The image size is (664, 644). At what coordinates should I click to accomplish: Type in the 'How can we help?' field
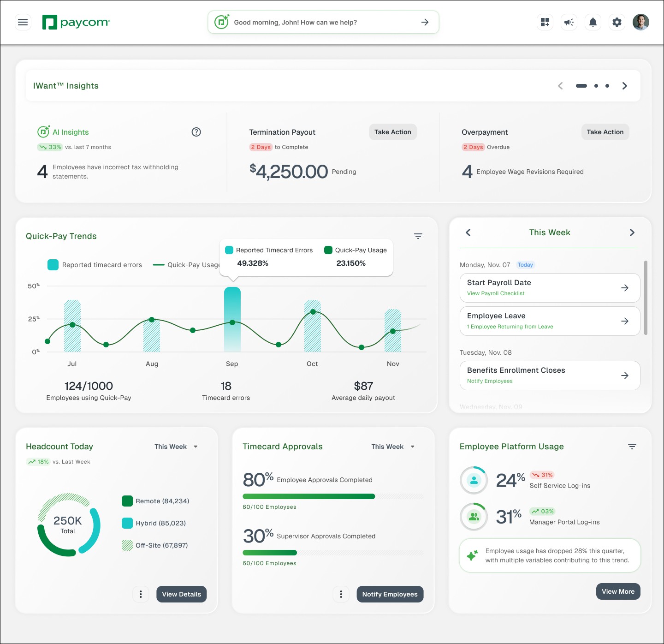point(323,22)
